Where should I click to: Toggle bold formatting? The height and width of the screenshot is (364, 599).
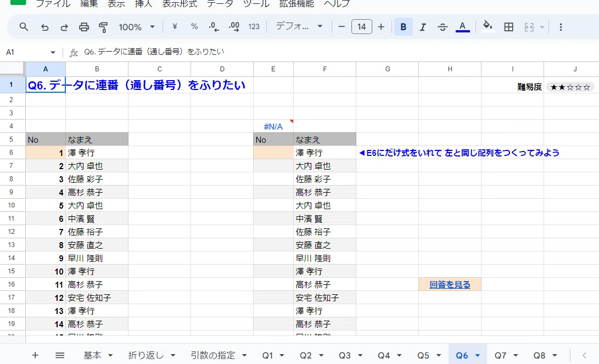(x=403, y=27)
